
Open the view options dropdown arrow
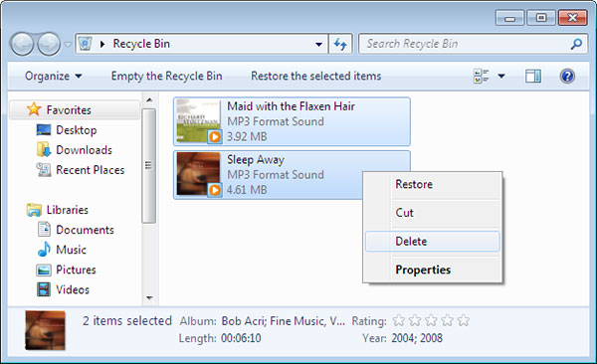[x=501, y=76]
